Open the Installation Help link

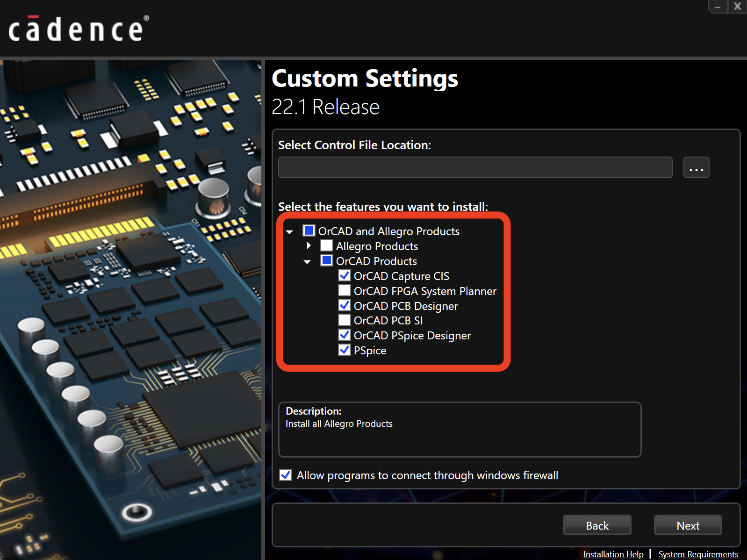tap(613, 554)
